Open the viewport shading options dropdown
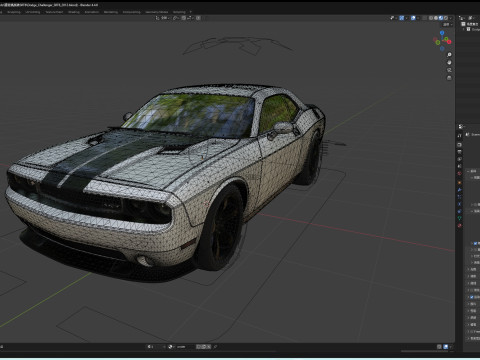 pos(451,18)
